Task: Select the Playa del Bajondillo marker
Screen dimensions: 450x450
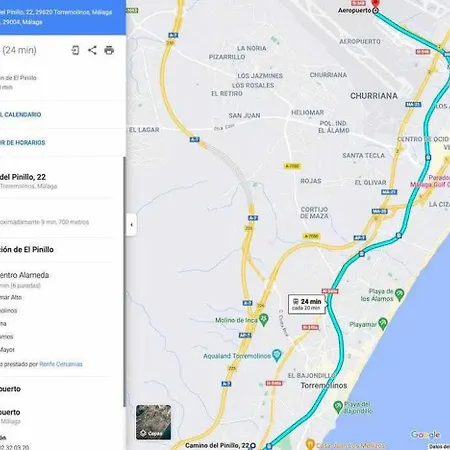Action: [338, 407]
